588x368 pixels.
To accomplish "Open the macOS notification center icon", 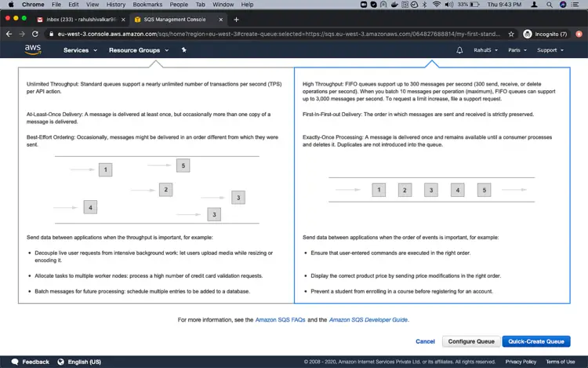I will (x=575, y=5).
